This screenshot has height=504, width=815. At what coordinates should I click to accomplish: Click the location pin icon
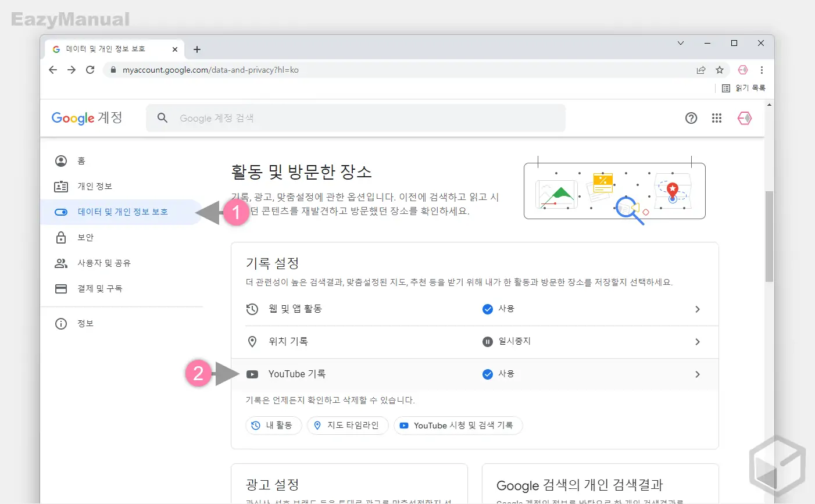click(x=252, y=342)
